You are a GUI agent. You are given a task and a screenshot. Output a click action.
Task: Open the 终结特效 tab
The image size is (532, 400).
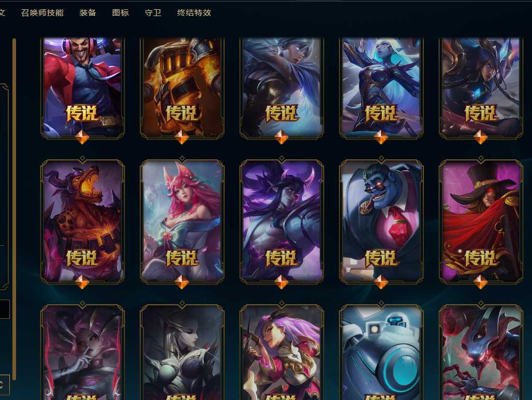tap(194, 13)
